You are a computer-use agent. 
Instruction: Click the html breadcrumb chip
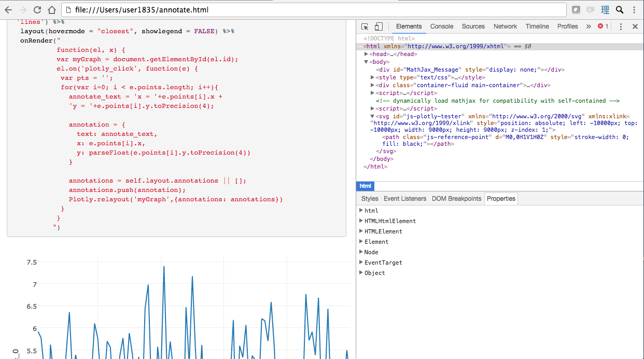365,186
